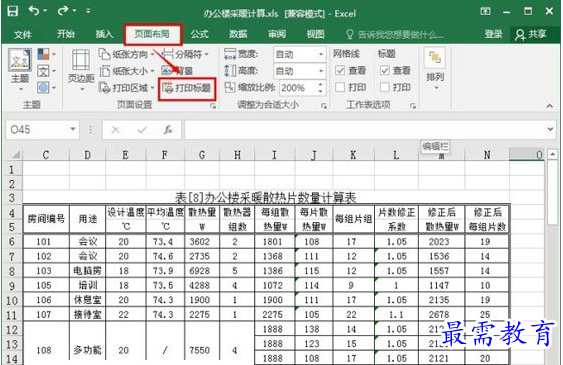
Task: Expand the Name Box dropdown arrow
Action: click(73, 129)
